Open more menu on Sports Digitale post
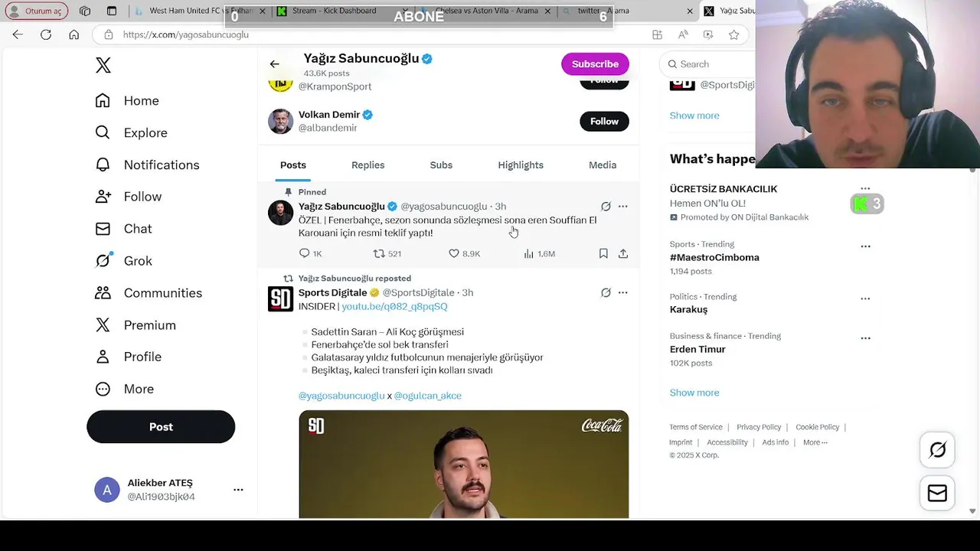Viewport: 980px width, 551px height. 623,293
